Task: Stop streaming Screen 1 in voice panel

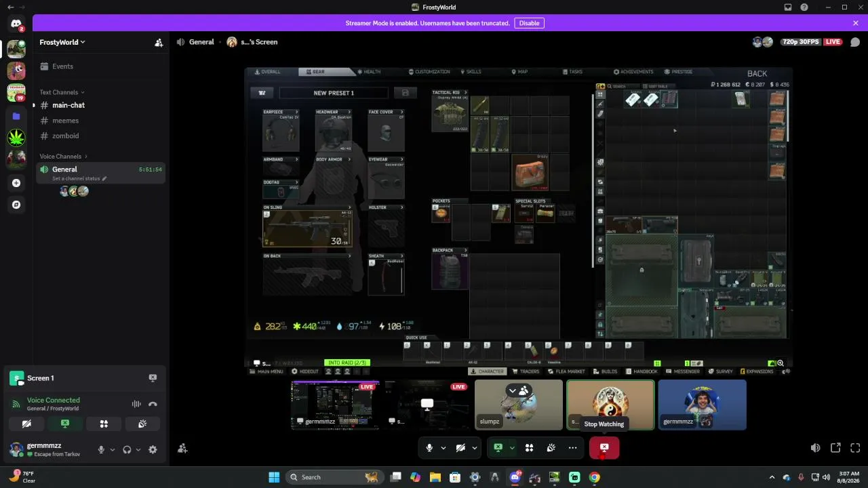Action: click(153, 378)
